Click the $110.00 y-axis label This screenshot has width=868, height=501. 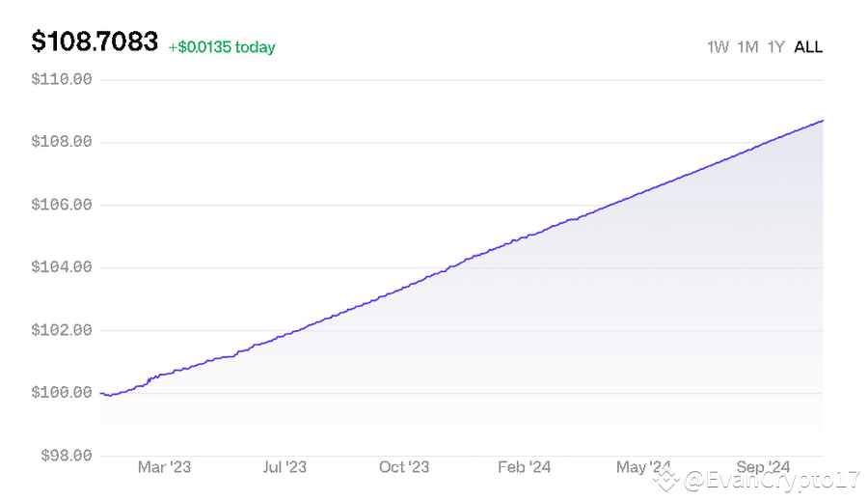pos(62,79)
